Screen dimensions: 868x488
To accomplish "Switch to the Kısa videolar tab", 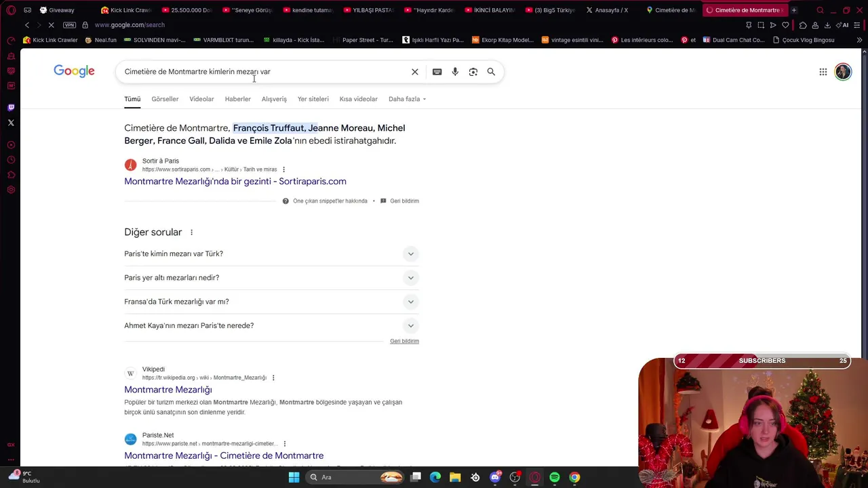I will [x=358, y=99].
